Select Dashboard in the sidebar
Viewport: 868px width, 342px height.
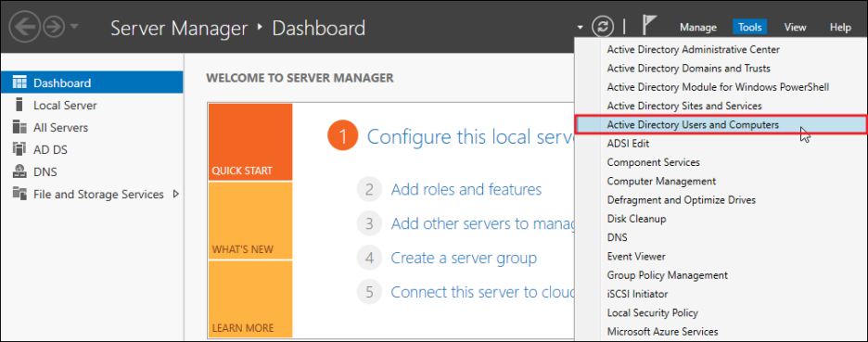pyautogui.click(x=92, y=82)
